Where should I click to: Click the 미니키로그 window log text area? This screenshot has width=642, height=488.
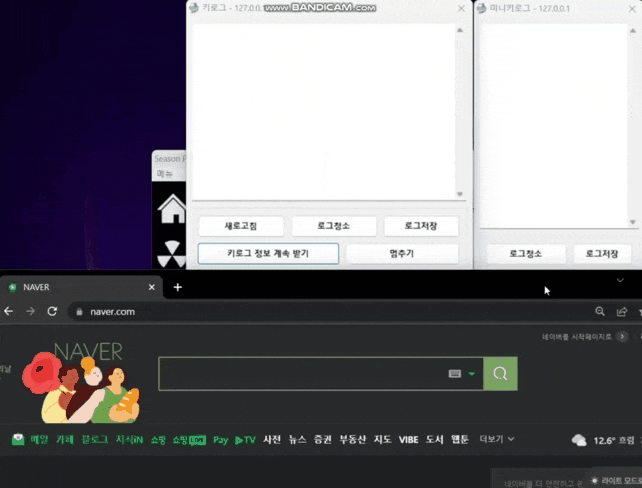click(x=553, y=126)
